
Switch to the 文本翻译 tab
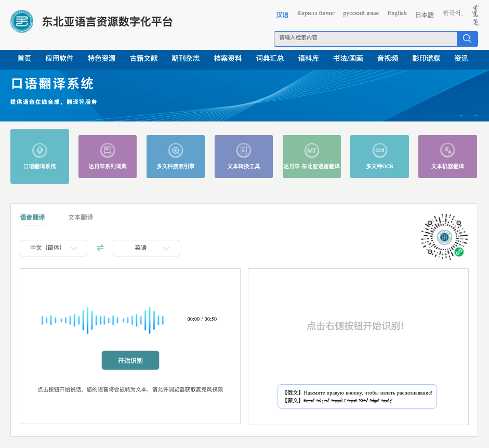81,218
